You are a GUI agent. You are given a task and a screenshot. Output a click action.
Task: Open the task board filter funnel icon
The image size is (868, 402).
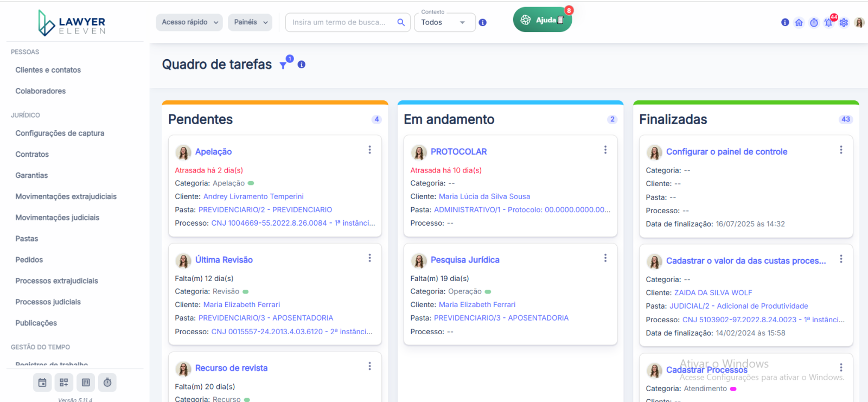(283, 65)
